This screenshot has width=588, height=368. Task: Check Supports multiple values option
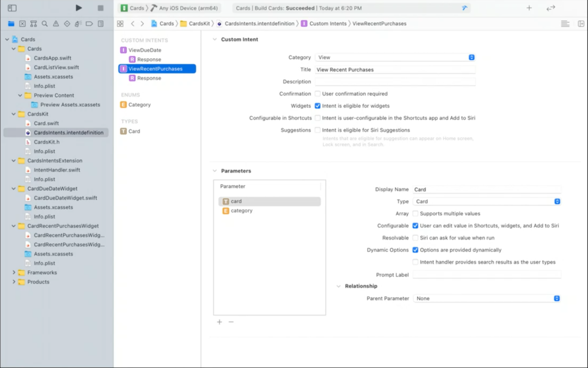tap(415, 214)
